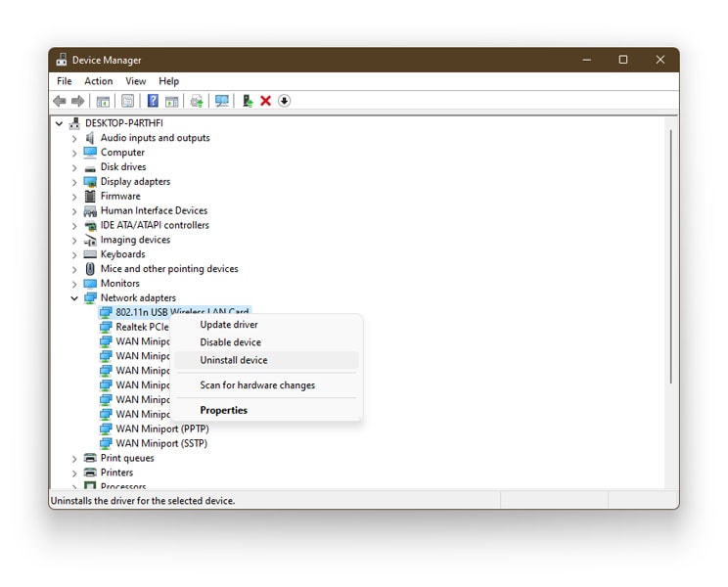Expand the Printers category

point(74,473)
